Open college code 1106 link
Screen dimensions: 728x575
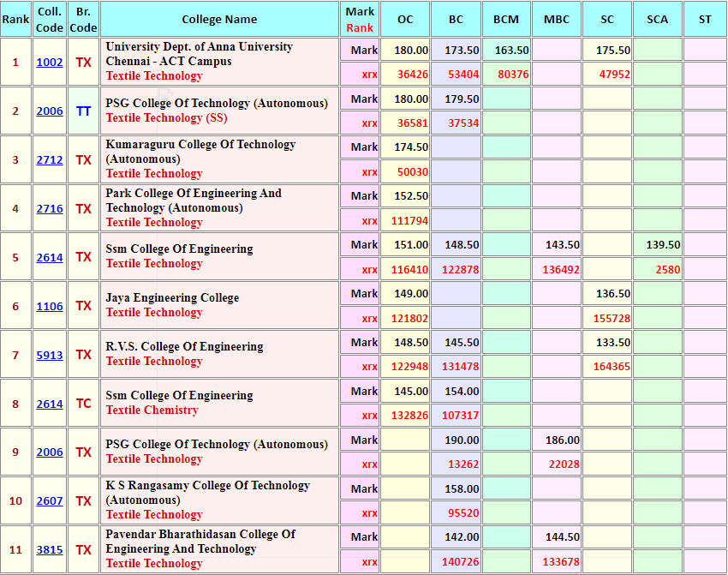coord(50,306)
